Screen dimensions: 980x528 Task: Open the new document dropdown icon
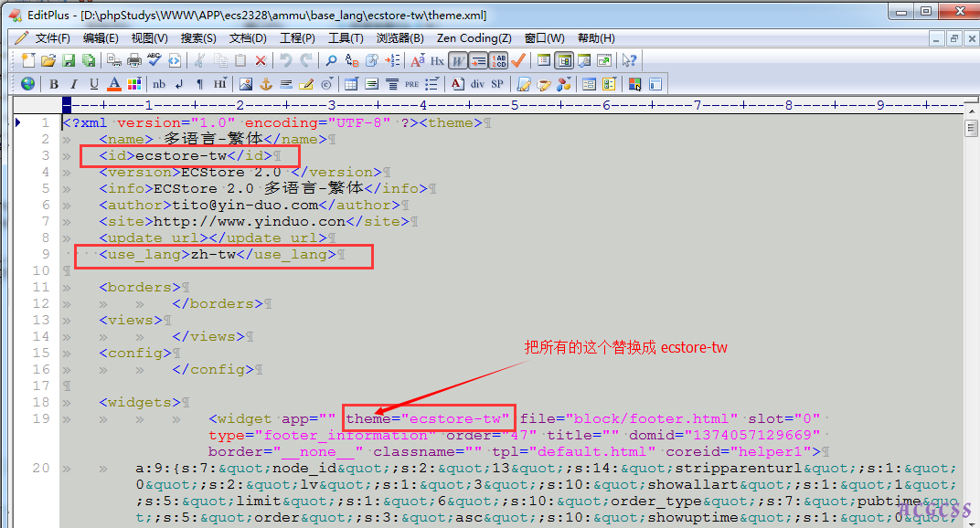(28, 60)
